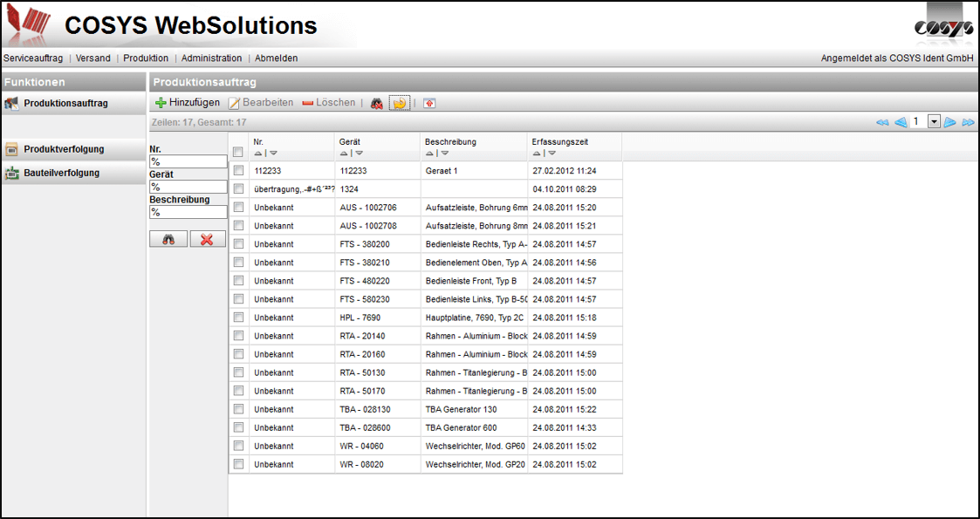Click Abmelden to log out
980x519 pixels.
coord(277,58)
